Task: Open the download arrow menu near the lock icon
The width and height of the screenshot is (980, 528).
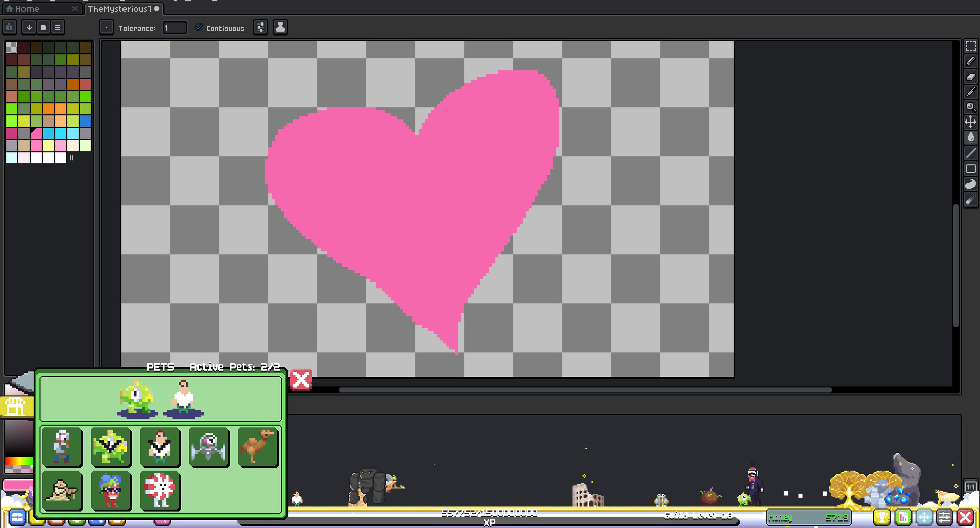Action: click(x=29, y=27)
